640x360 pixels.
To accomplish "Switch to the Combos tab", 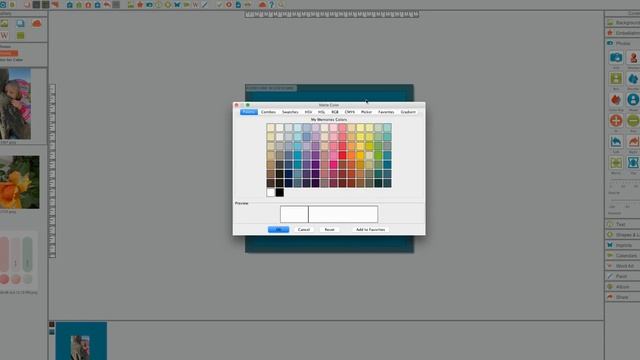I will coord(268,112).
